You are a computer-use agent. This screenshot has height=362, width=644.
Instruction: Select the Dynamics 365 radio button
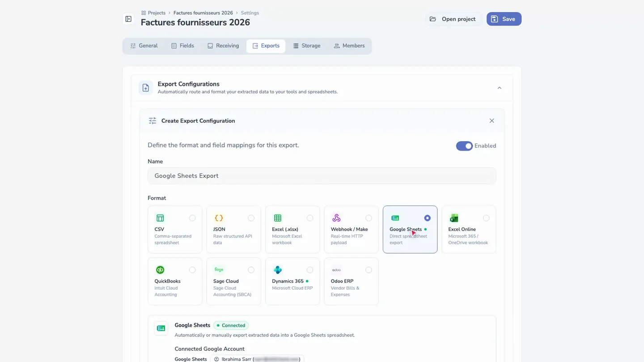tap(310, 270)
